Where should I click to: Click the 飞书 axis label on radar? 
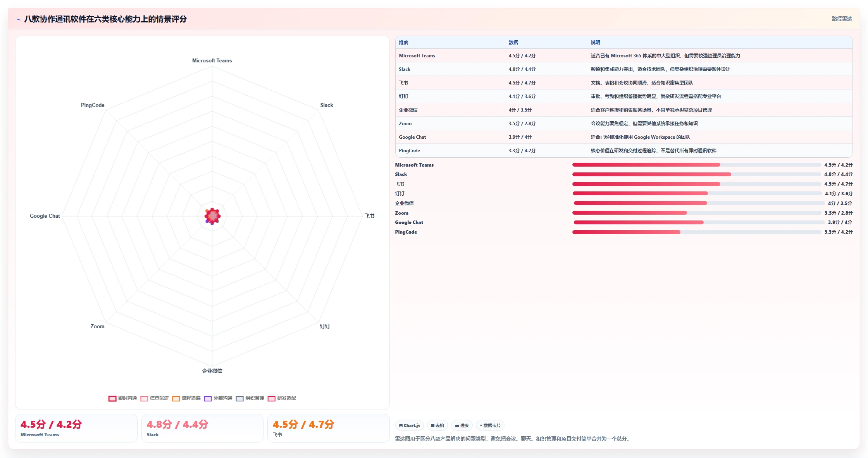pyautogui.click(x=370, y=216)
